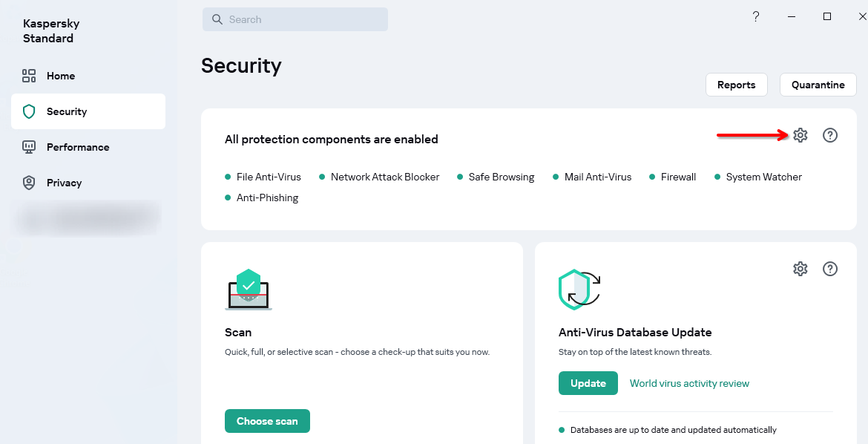Click Update to refresh databases

(588, 383)
